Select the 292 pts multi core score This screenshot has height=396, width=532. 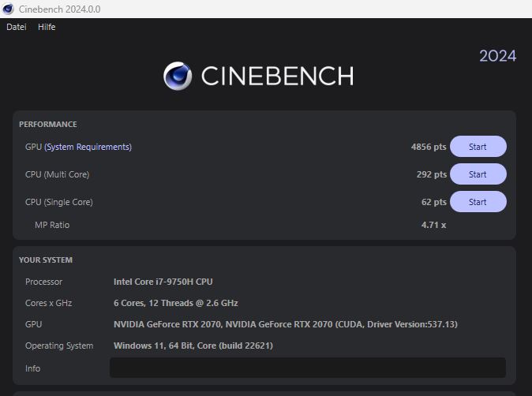(x=432, y=174)
